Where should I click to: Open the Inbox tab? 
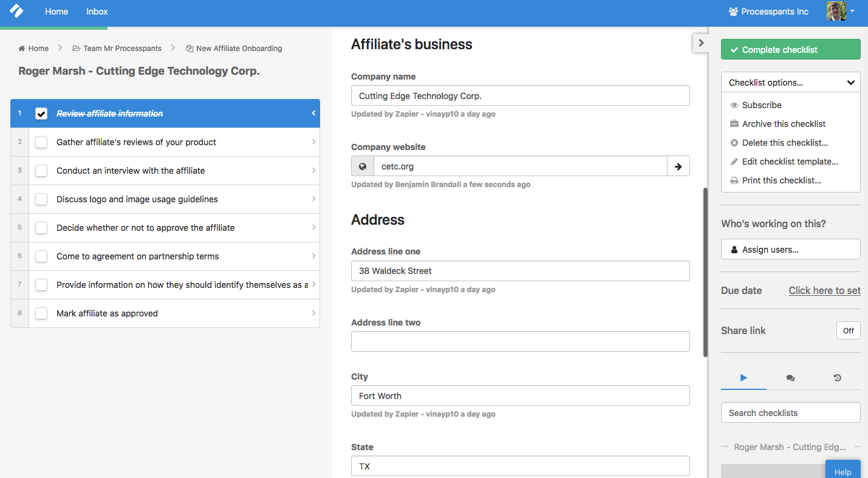pos(97,12)
